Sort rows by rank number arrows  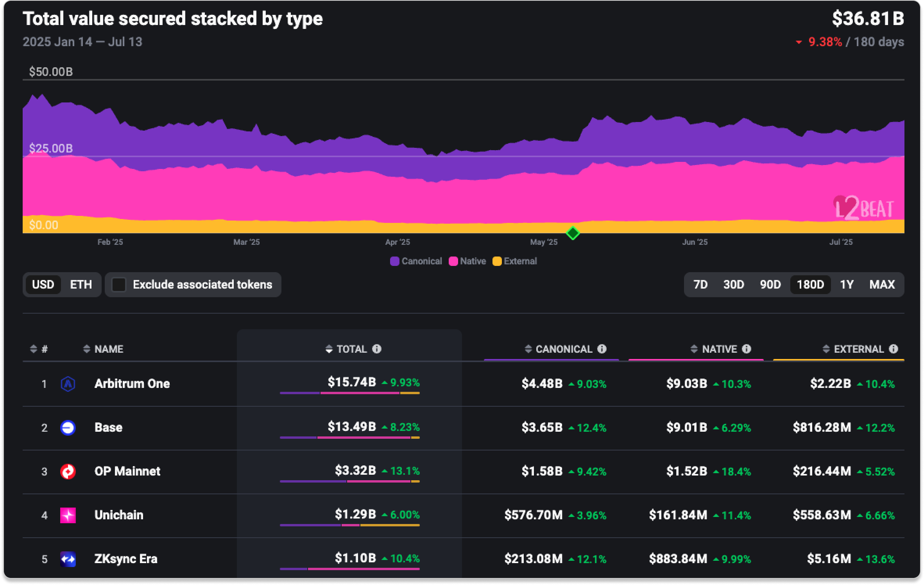click(34, 349)
